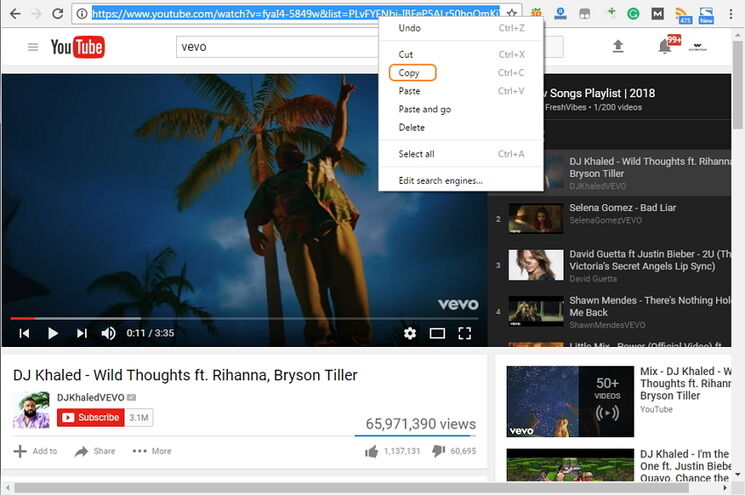Skip to the previous video in the player
The width and height of the screenshot is (745, 495).
pos(24,333)
